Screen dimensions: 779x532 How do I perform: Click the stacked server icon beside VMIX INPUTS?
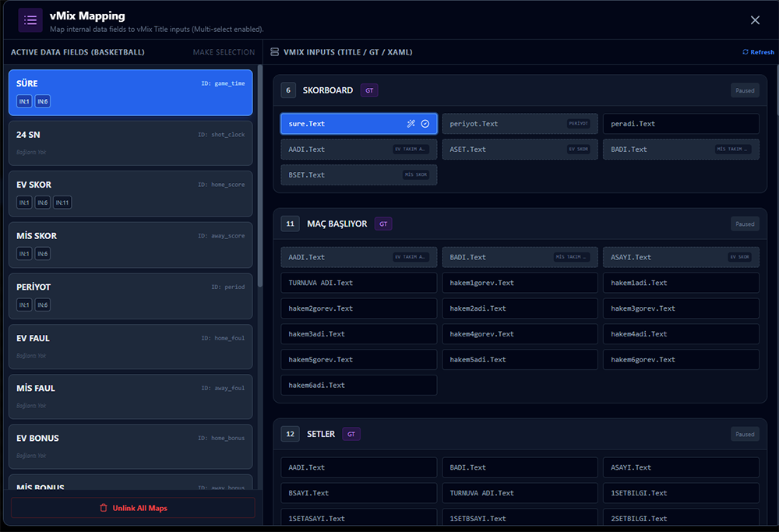274,52
